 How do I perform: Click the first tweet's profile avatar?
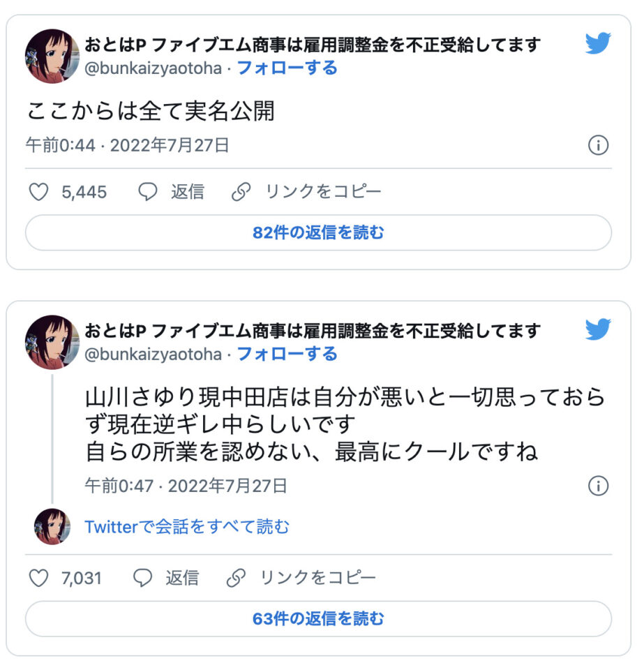(52, 56)
